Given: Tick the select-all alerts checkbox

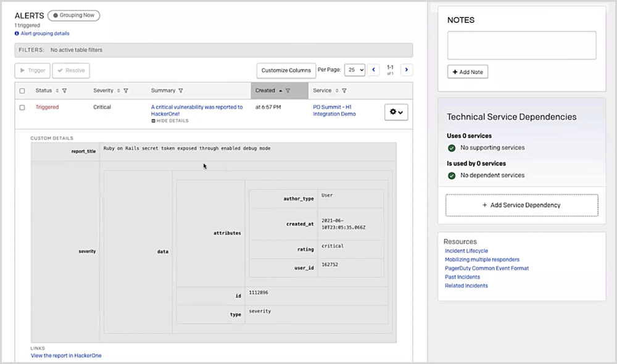Looking at the screenshot, I should click(x=22, y=91).
